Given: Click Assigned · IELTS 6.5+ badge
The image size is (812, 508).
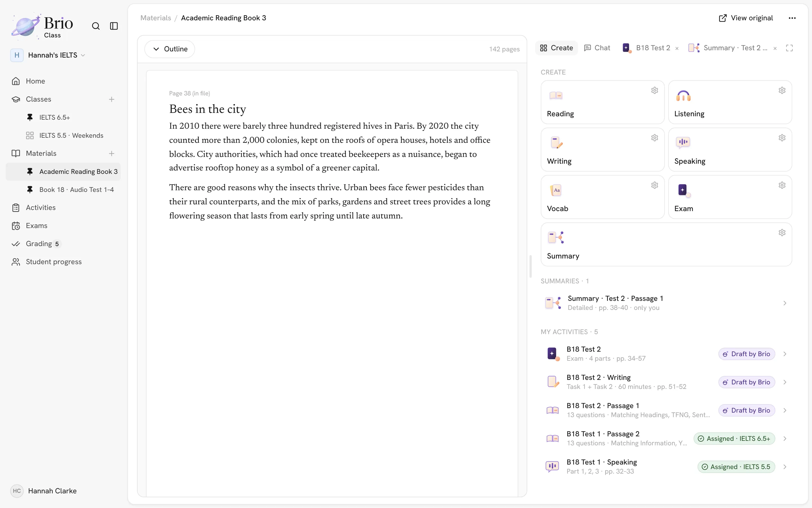Looking at the screenshot, I should tap(734, 439).
